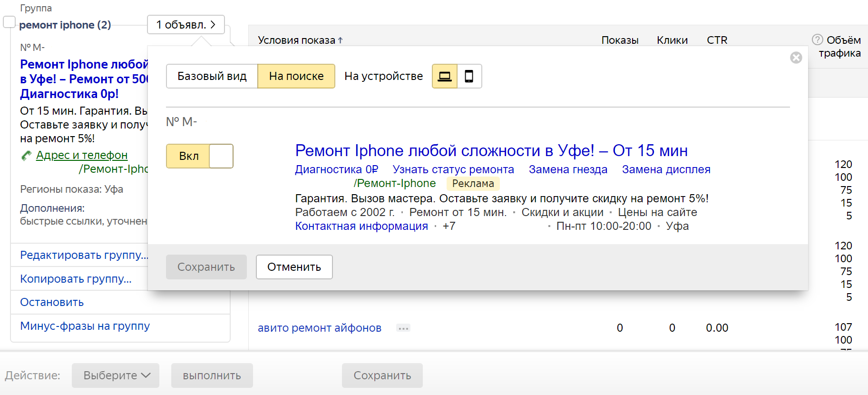
Task: Click Регионы показа: Уфа text
Action: tap(71, 189)
